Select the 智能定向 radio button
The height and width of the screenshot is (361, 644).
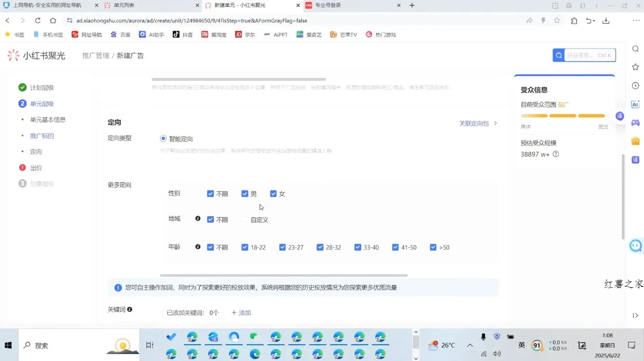(163, 139)
